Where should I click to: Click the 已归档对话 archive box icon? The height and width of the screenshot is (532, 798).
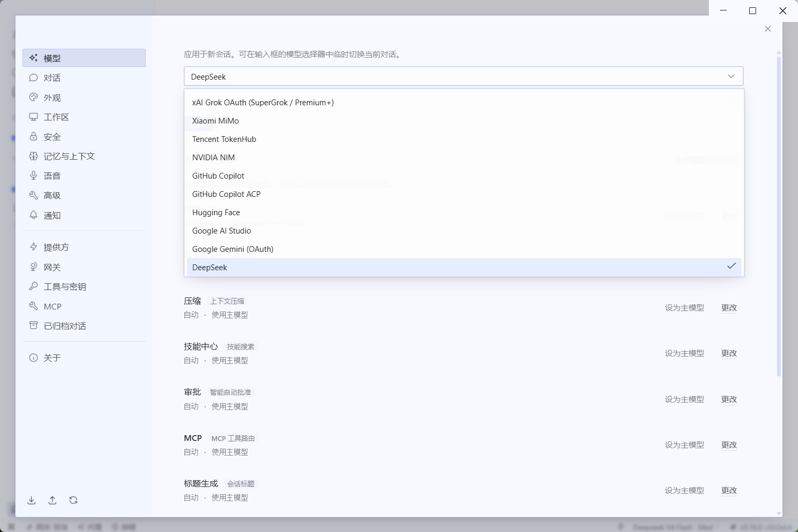point(34,326)
